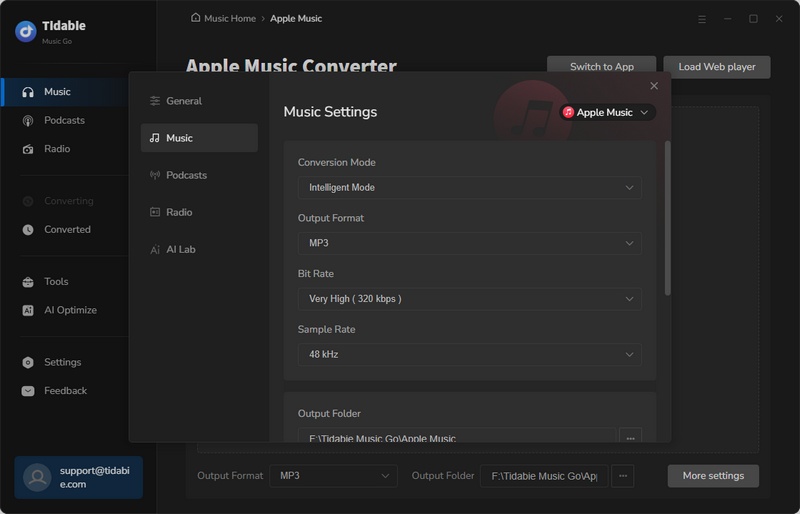Click the bottom bar output folder browse button
800x514 pixels.
click(622, 476)
